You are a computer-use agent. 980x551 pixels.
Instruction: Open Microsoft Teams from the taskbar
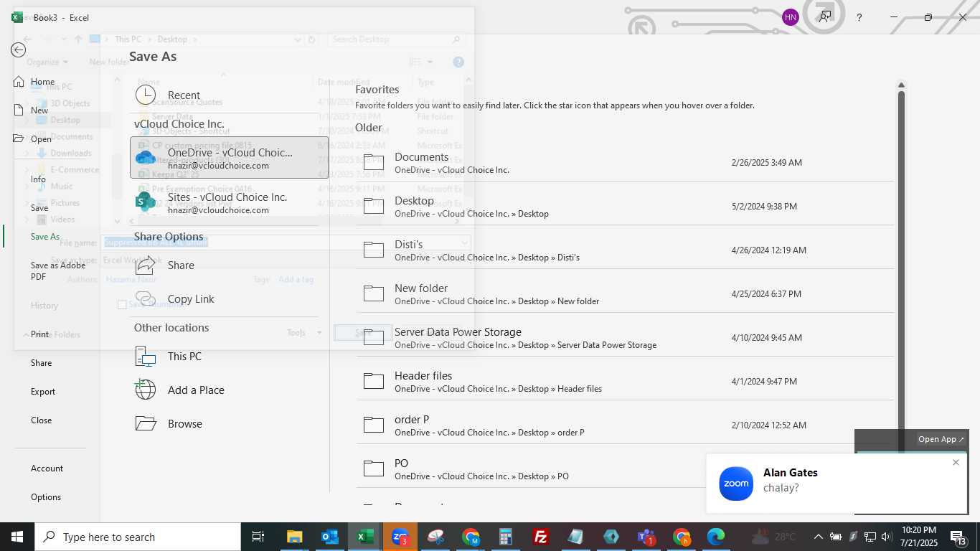646,537
